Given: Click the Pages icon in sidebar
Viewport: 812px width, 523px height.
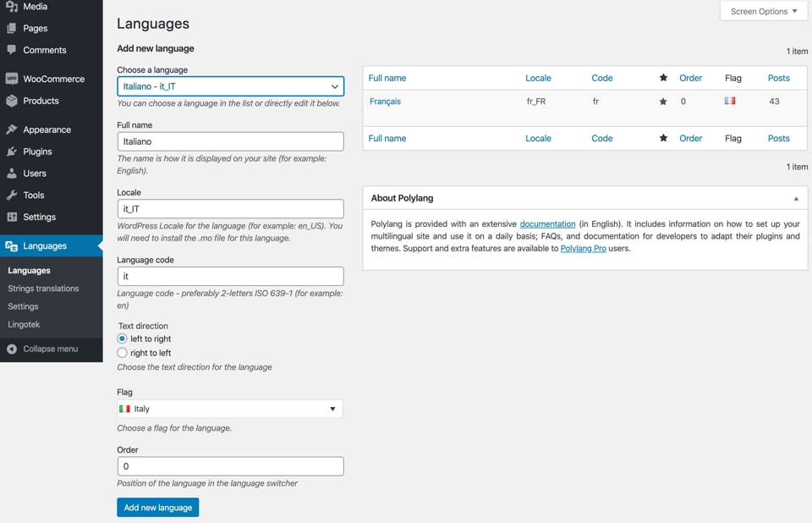Looking at the screenshot, I should click(x=11, y=28).
